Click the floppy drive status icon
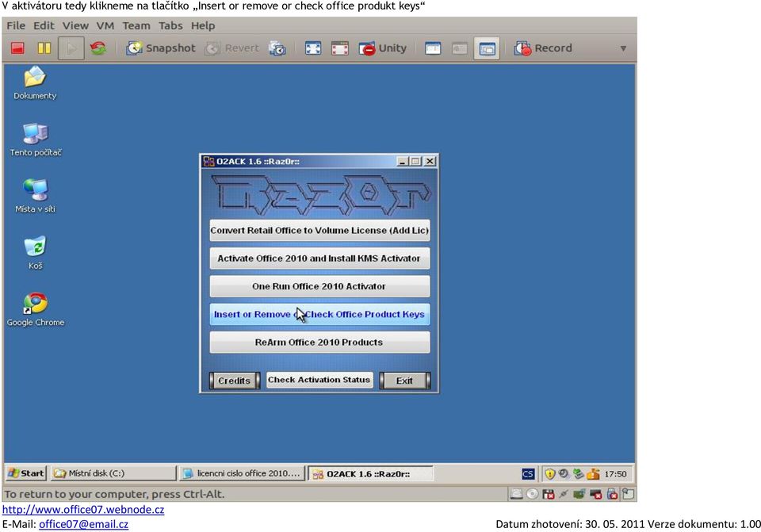The height and width of the screenshot is (532, 761). point(549,494)
